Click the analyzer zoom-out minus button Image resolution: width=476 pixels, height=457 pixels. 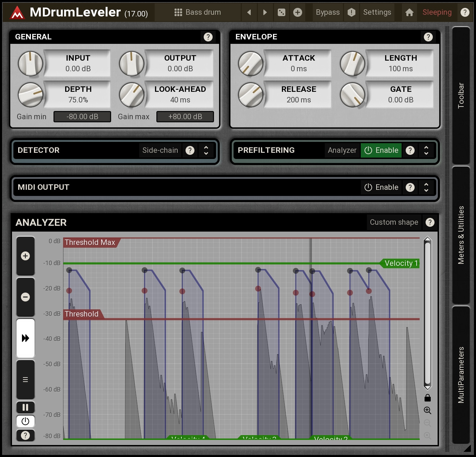25,297
